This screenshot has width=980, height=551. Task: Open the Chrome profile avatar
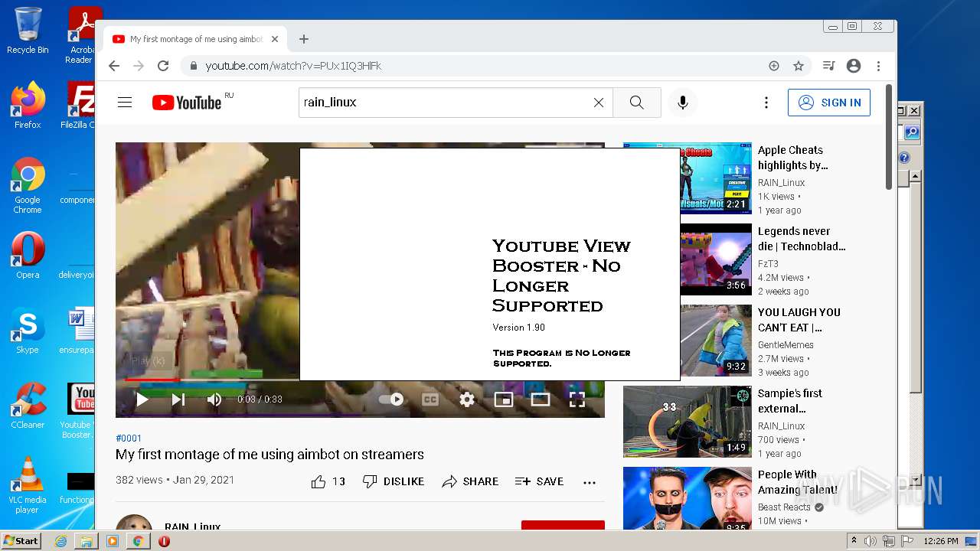coord(854,66)
